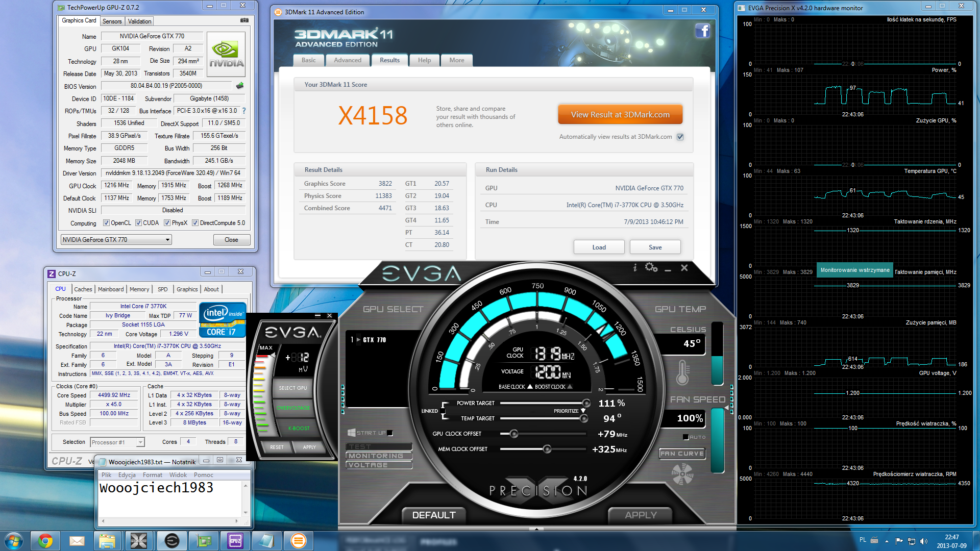The height and width of the screenshot is (551, 980).
Task: Open the EVGA Precision info icon
Action: pos(635,267)
